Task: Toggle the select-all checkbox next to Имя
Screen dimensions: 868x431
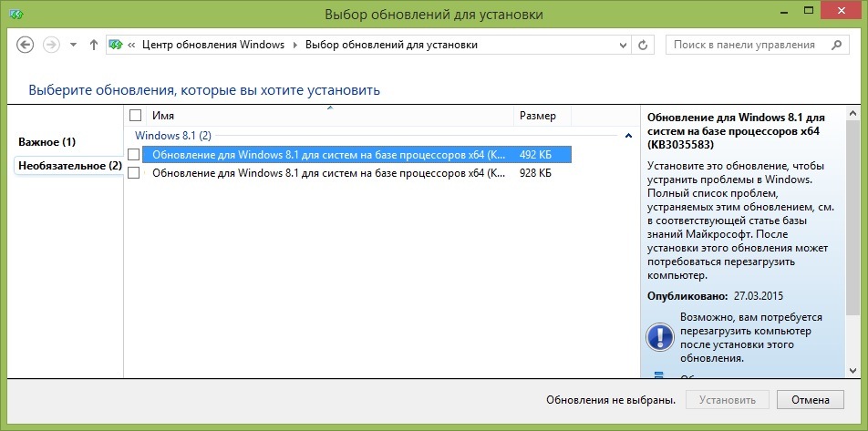Action: (x=135, y=115)
